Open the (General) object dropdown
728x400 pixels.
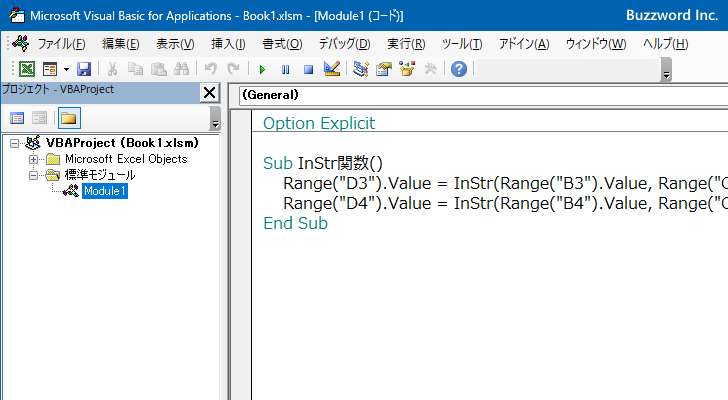point(483,95)
